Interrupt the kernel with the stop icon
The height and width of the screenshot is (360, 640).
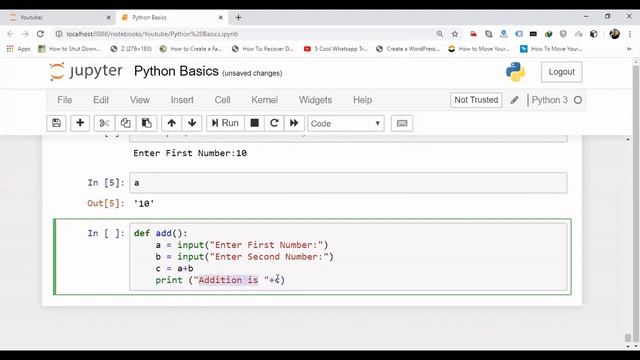(x=254, y=123)
